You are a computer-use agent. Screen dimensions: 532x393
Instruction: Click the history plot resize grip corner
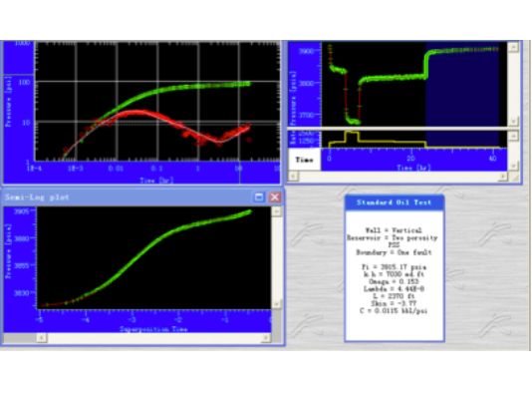click(x=515, y=177)
